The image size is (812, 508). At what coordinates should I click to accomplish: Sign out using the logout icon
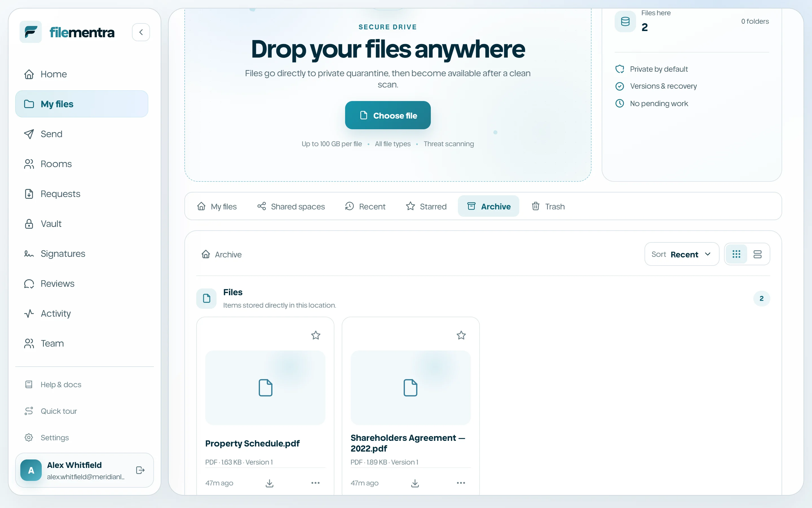(140, 470)
